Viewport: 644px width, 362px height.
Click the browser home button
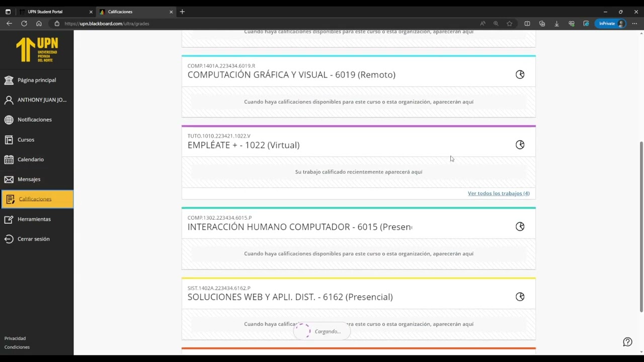(x=39, y=23)
